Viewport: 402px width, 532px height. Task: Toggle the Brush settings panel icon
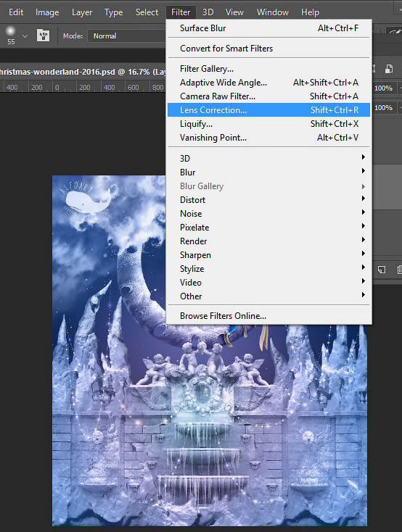coord(44,36)
